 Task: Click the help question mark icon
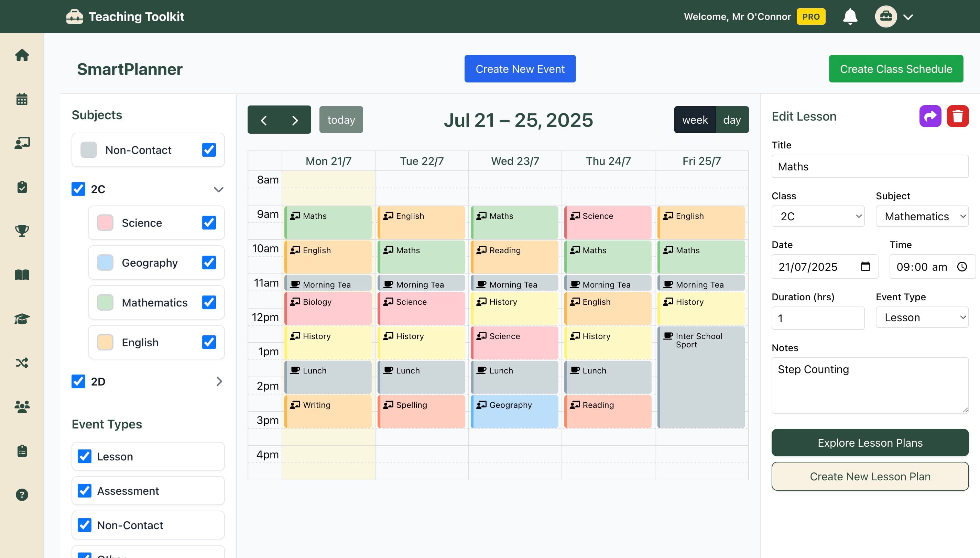coord(22,494)
